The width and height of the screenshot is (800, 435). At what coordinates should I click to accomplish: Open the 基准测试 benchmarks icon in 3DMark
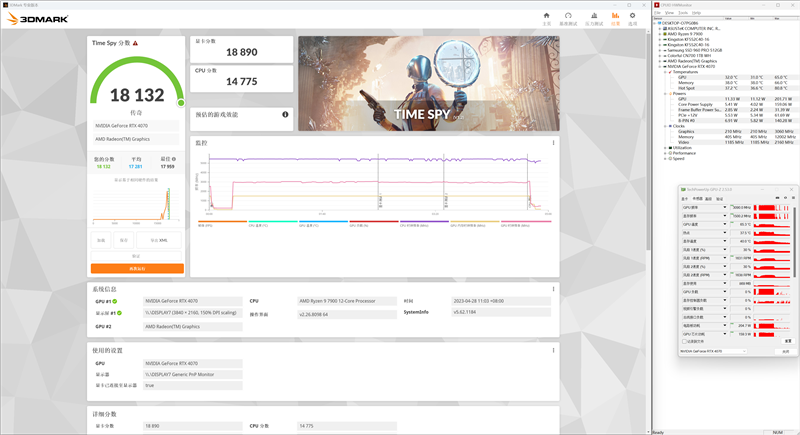coord(568,16)
